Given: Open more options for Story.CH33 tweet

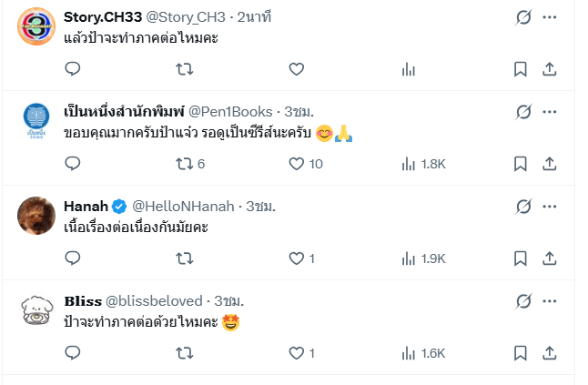Looking at the screenshot, I should pyautogui.click(x=550, y=17).
